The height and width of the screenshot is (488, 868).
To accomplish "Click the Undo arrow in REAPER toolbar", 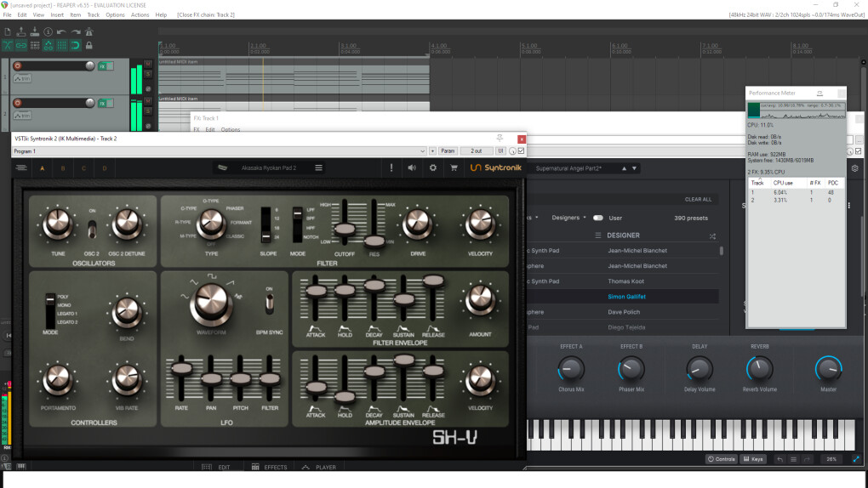I will pos(61,32).
